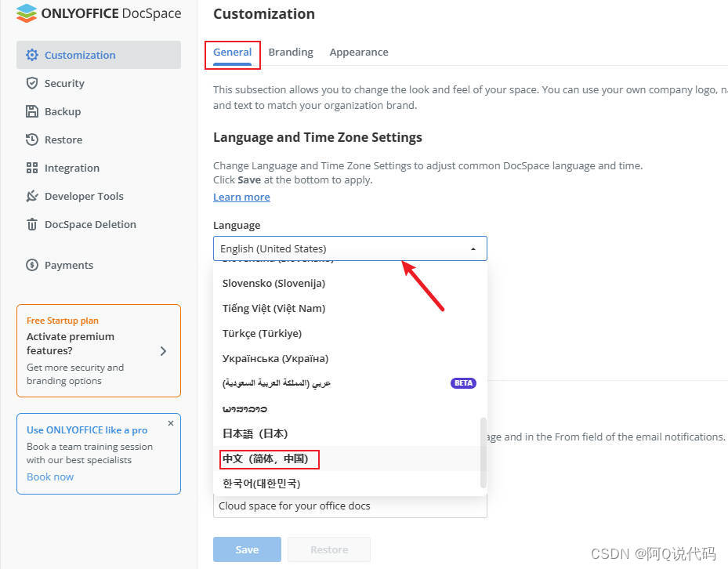Image resolution: width=728 pixels, height=569 pixels.
Task: Open Payments section in the sidebar
Action: (x=99, y=265)
